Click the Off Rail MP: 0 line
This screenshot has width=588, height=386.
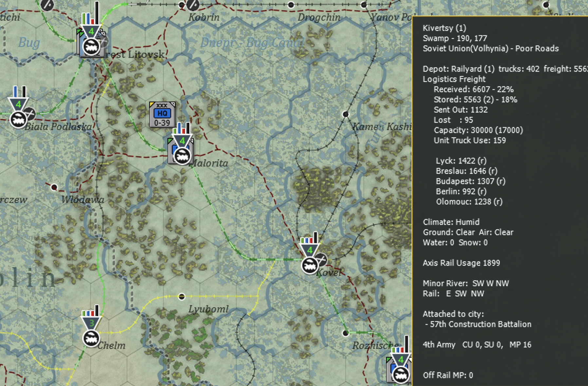(448, 375)
